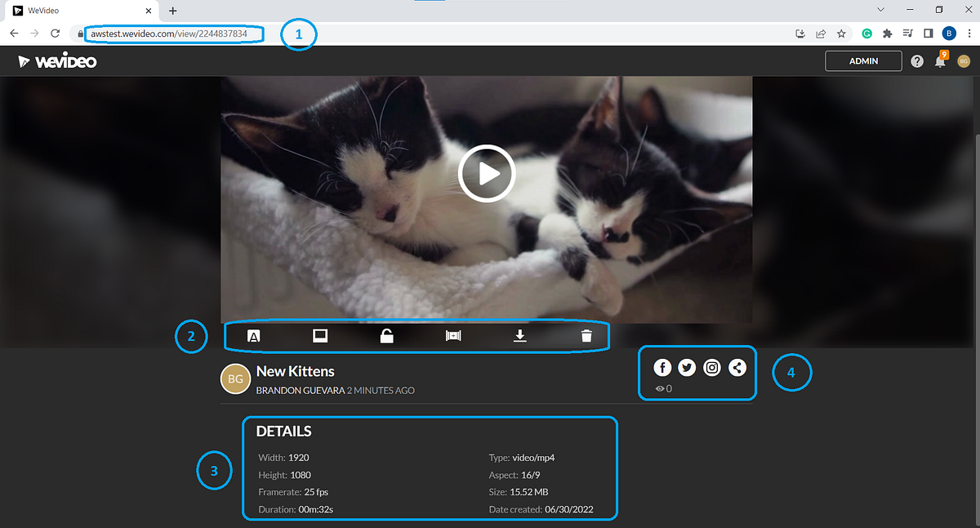Share the video to Twitter
Screen dimensions: 980x528
[x=687, y=367]
